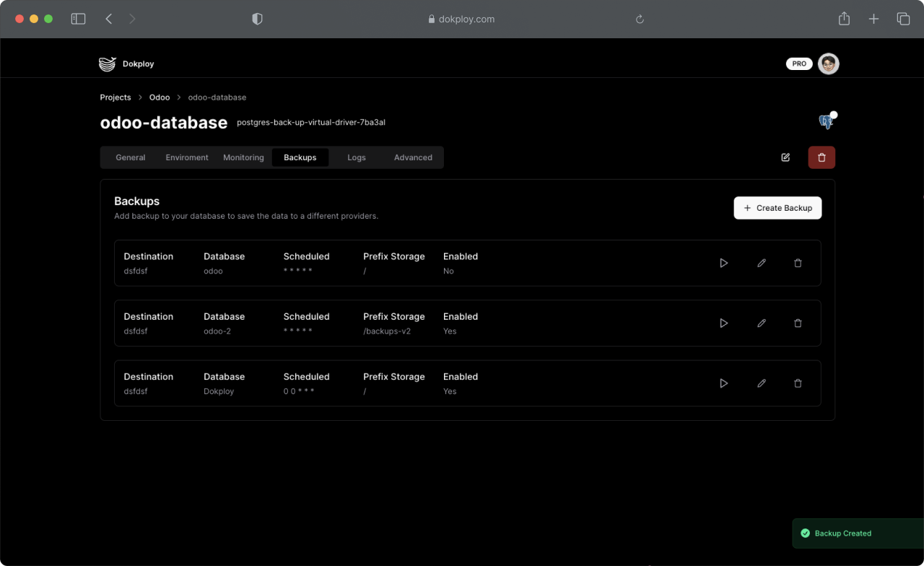
Task: Click the edit database icon near tabs
Action: [x=785, y=157]
